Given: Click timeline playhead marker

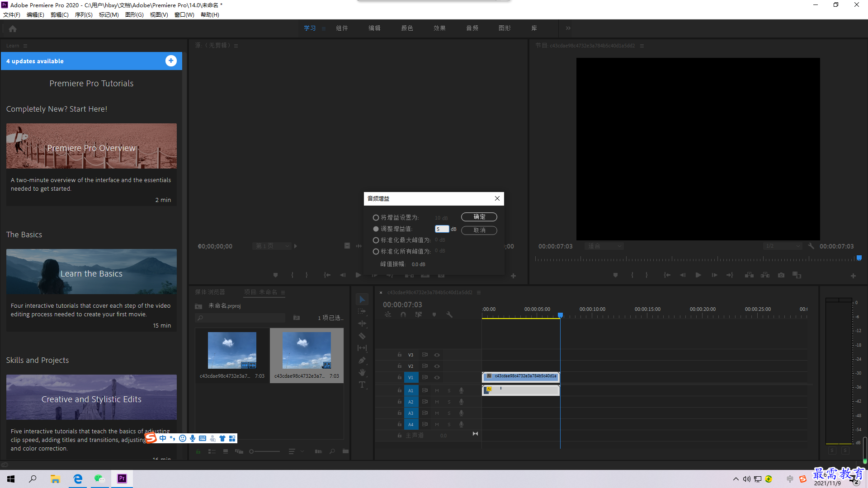Looking at the screenshot, I should 561,315.
